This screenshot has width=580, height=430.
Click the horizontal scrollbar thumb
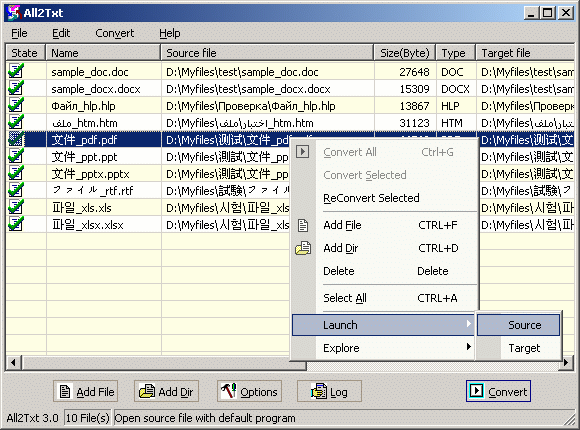click(x=164, y=362)
